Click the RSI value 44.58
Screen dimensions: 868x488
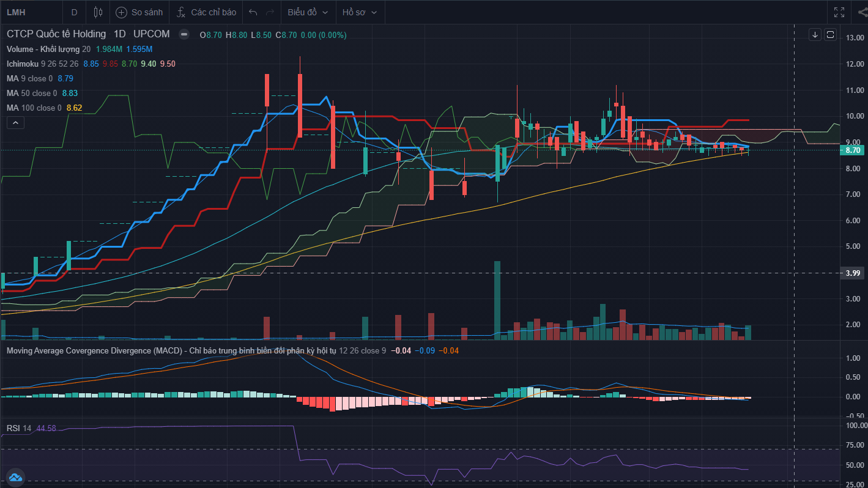point(46,428)
